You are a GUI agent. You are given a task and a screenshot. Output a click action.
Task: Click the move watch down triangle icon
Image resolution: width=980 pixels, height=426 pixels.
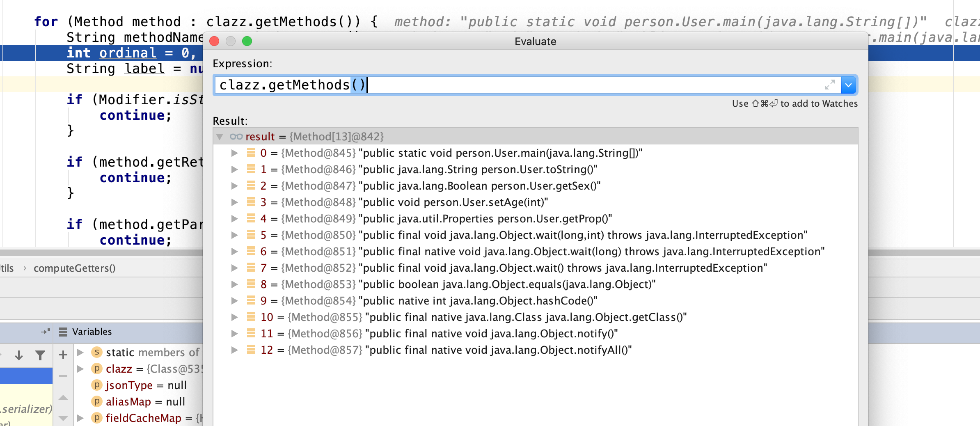(x=63, y=418)
